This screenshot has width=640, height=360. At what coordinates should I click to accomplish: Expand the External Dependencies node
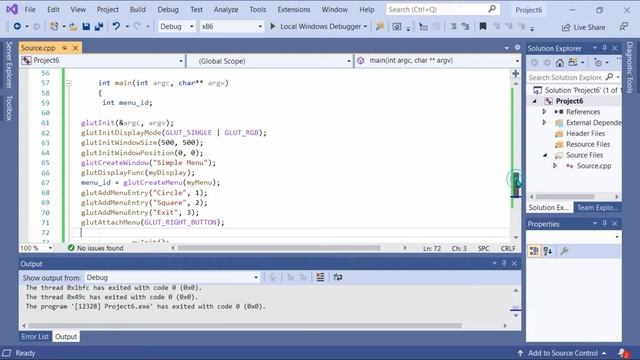544,122
